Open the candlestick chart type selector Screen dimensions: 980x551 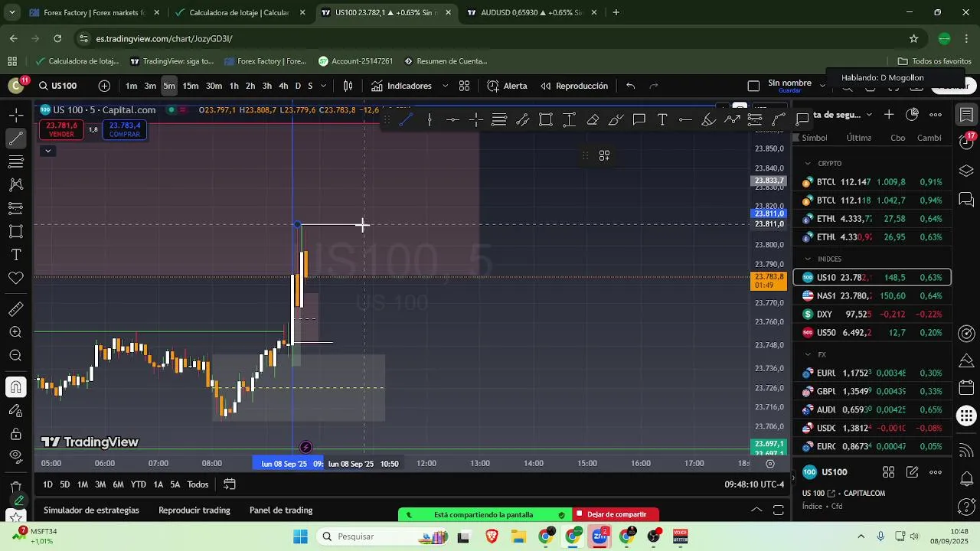(x=348, y=86)
